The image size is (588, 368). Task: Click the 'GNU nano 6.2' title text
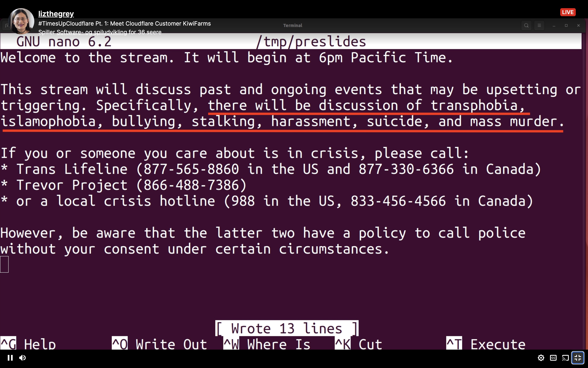(x=64, y=41)
